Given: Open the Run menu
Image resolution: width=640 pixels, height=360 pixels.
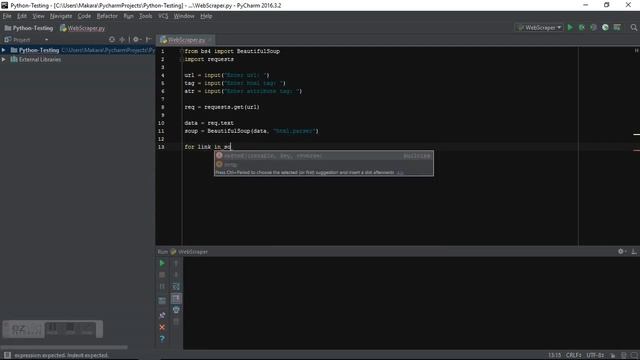Looking at the screenshot, I should click(x=128, y=16).
